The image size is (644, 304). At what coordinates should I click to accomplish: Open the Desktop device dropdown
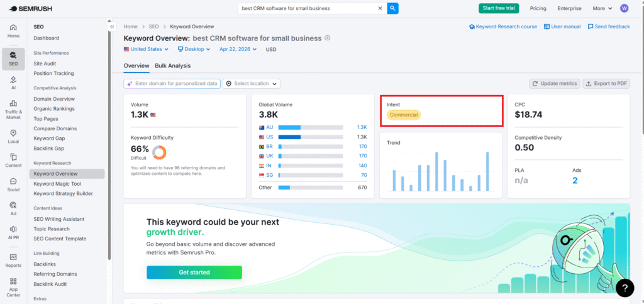[195, 49]
